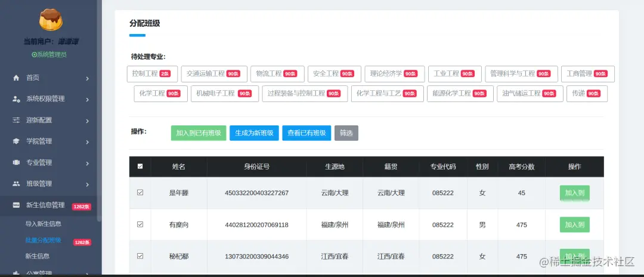
Task: Click ID number 450332200403227267
Action: click(256, 193)
